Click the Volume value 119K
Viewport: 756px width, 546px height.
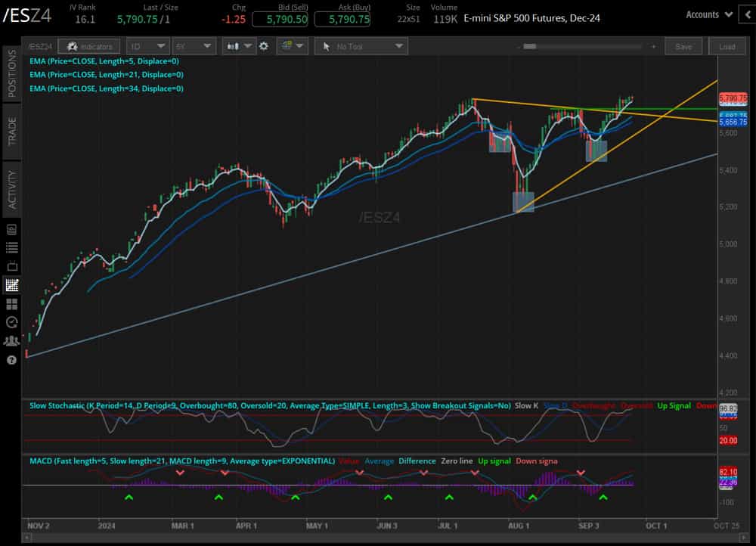[445, 20]
